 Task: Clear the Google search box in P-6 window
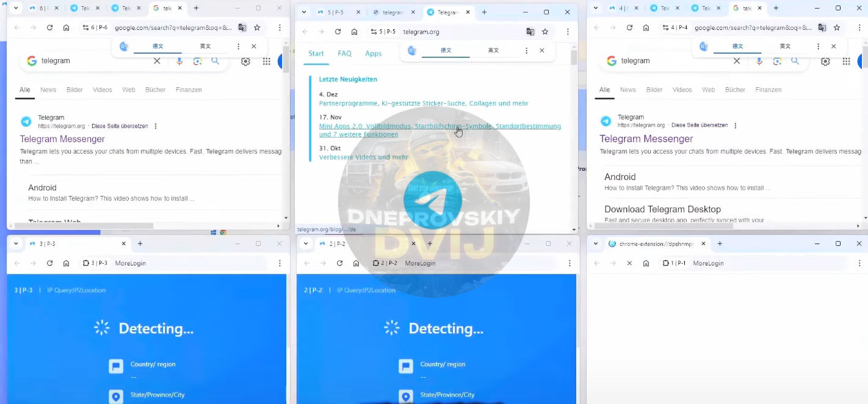[x=157, y=61]
